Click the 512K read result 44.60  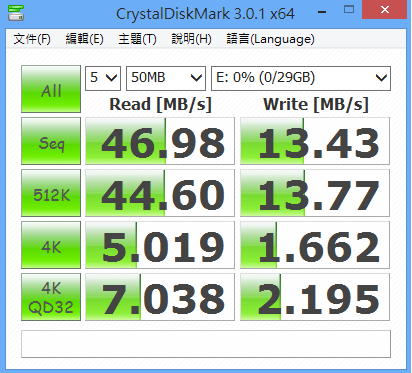pos(160,193)
